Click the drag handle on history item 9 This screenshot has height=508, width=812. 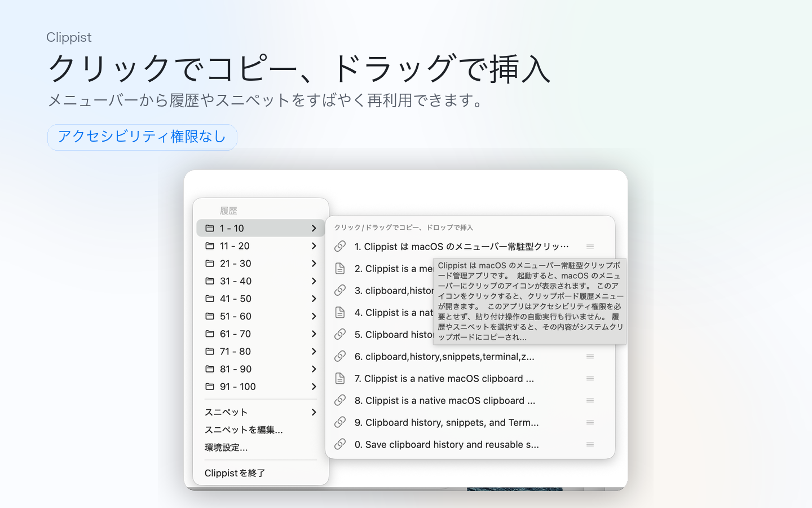[590, 422]
